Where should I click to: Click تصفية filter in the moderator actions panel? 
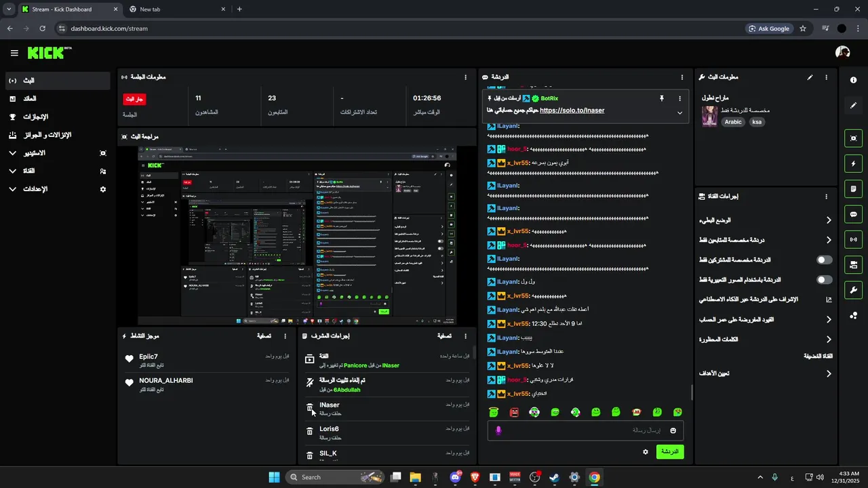pyautogui.click(x=444, y=336)
